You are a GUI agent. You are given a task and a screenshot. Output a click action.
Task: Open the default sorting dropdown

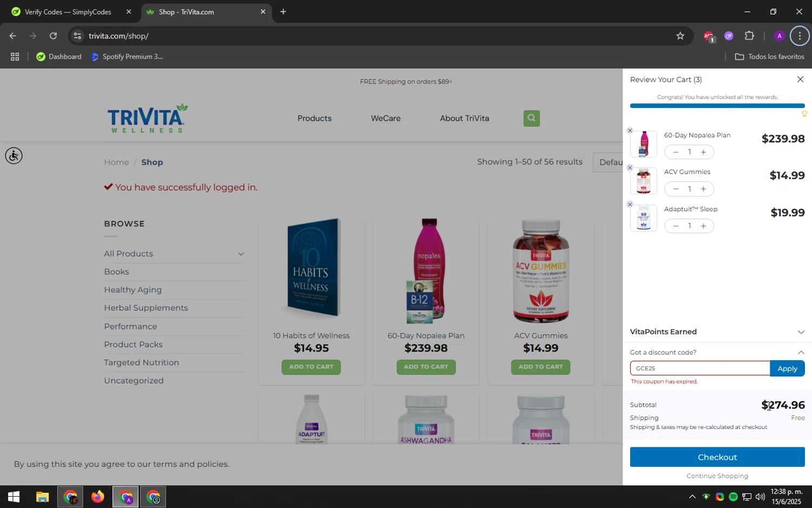tap(608, 162)
